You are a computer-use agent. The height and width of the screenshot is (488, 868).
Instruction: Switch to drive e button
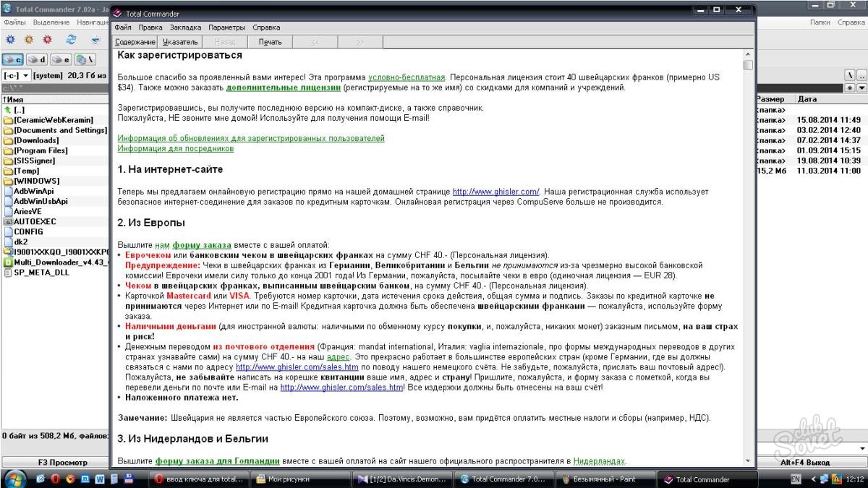[61, 59]
